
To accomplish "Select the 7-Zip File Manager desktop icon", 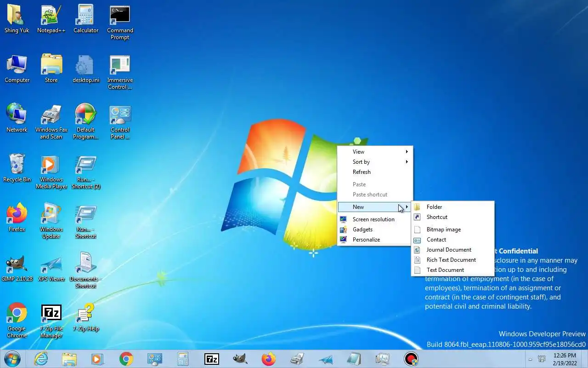I will pyautogui.click(x=51, y=321).
